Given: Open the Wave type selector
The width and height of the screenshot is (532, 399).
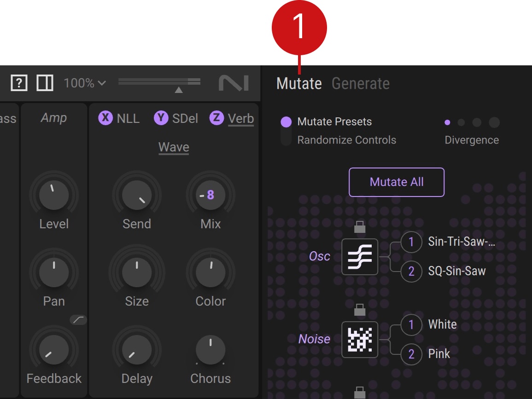Looking at the screenshot, I should point(174,147).
